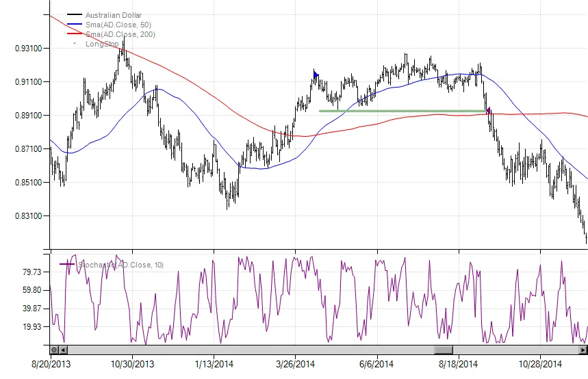Screen dimensions: 588x379
Task: Click the Stochastic purple legend line marker
Action: (67, 264)
